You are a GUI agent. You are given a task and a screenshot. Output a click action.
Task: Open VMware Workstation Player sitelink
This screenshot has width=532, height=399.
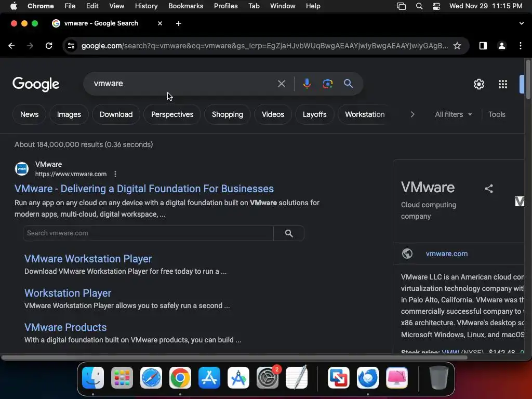(88, 259)
